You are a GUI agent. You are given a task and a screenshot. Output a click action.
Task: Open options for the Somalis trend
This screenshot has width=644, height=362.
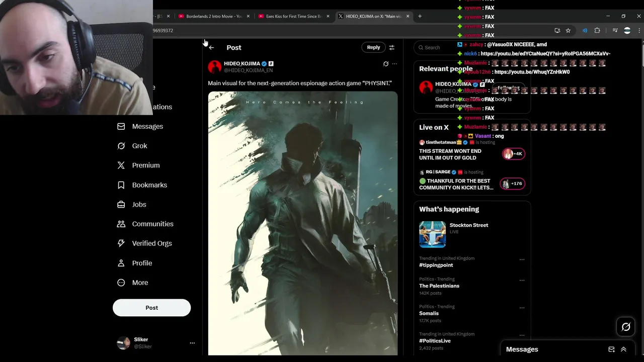[522, 308]
